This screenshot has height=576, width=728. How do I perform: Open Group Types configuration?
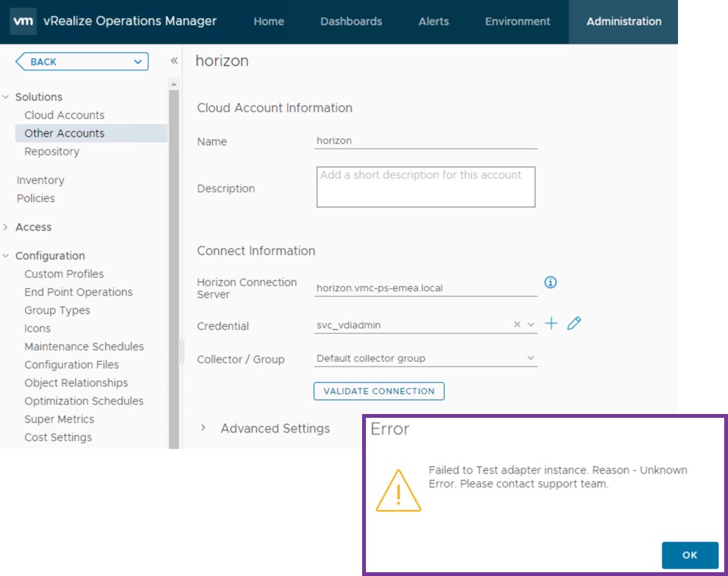[57, 310]
